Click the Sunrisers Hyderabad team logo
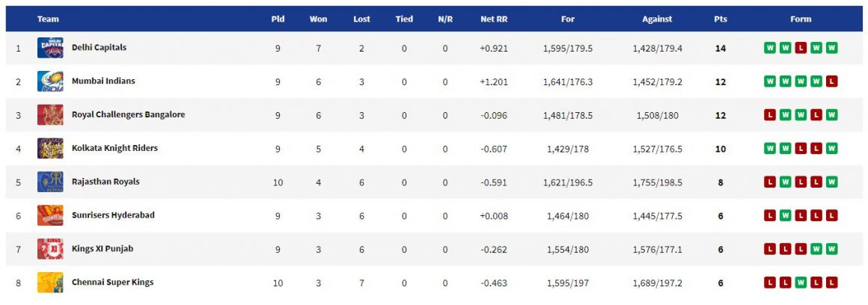The image size is (868, 305). click(50, 215)
